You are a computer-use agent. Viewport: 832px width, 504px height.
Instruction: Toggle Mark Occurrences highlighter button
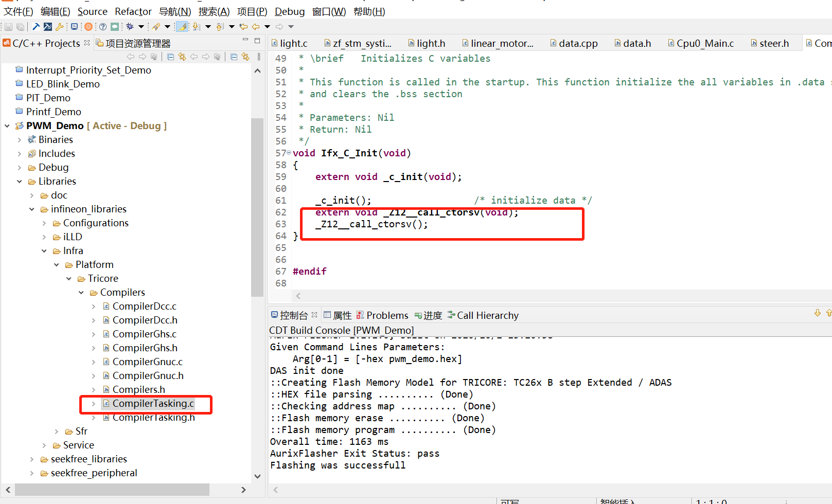click(182, 27)
